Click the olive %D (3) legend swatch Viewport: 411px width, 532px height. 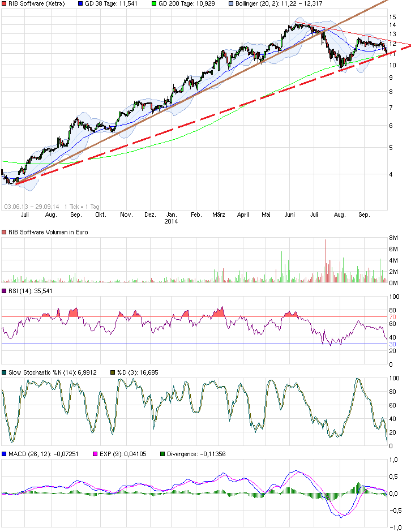[x=113, y=372]
